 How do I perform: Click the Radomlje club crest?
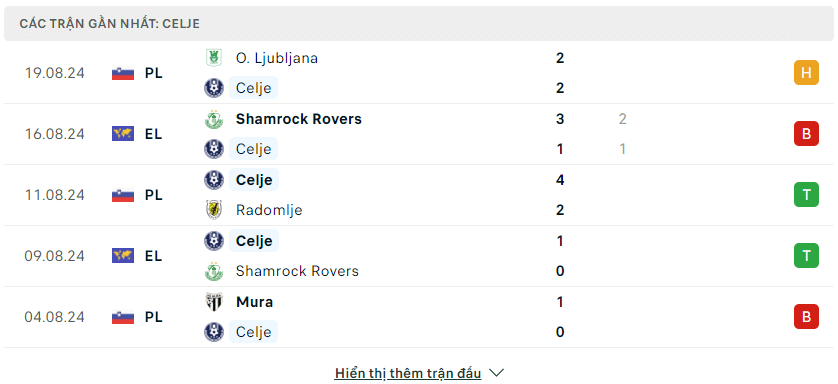(214, 210)
